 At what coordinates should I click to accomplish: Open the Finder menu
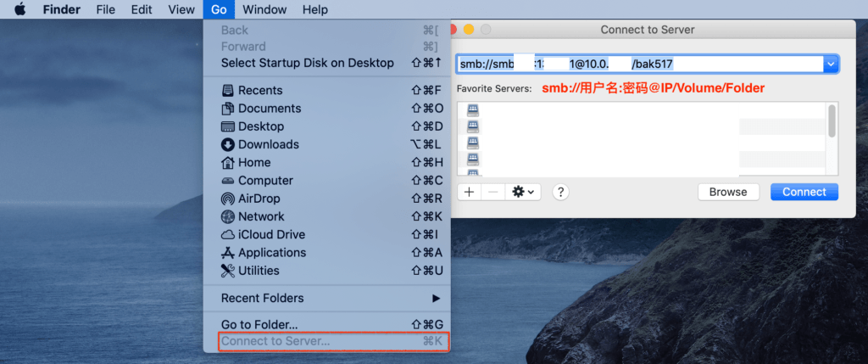(61, 9)
